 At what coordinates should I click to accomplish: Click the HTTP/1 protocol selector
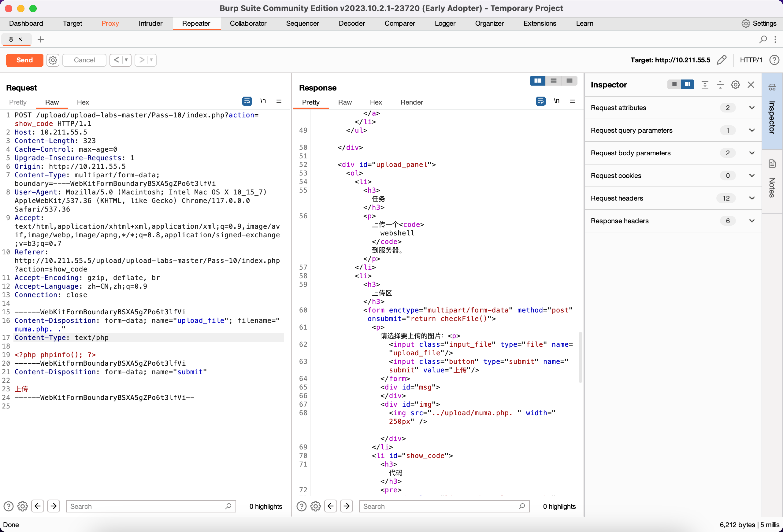click(751, 60)
